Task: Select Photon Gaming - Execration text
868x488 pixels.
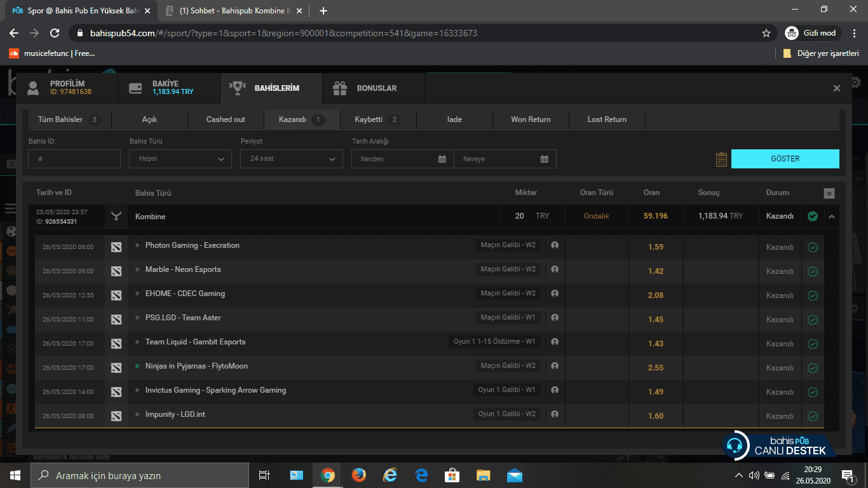Action: tap(193, 245)
